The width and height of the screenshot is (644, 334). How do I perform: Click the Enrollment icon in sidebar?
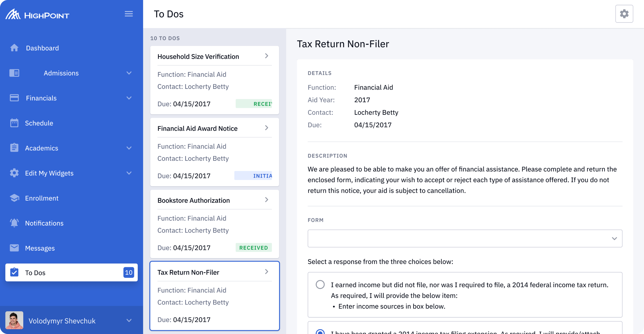14,198
